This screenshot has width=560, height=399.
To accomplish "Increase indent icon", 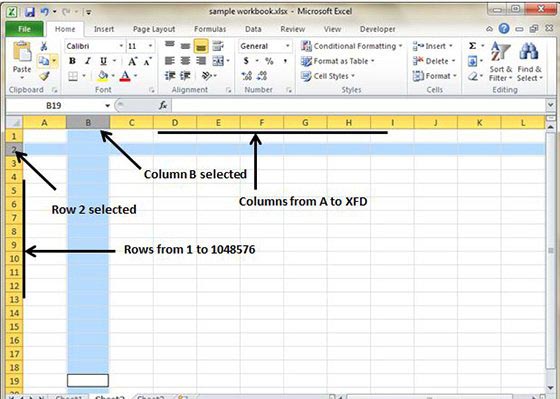I will point(185,76).
